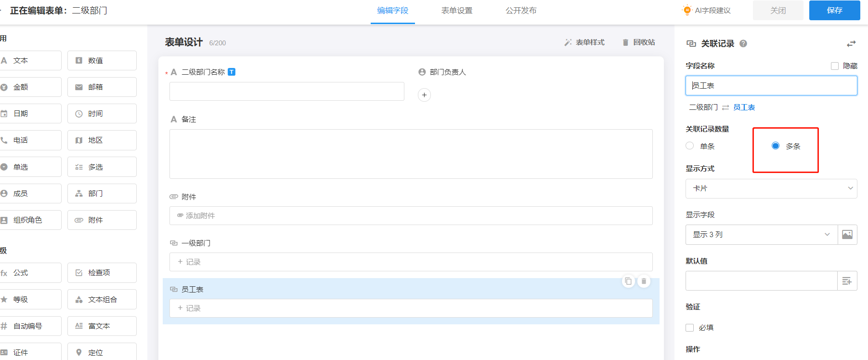The width and height of the screenshot is (868, 360).
Task: Click the blue 保存 button
Action: pos(834,11)
